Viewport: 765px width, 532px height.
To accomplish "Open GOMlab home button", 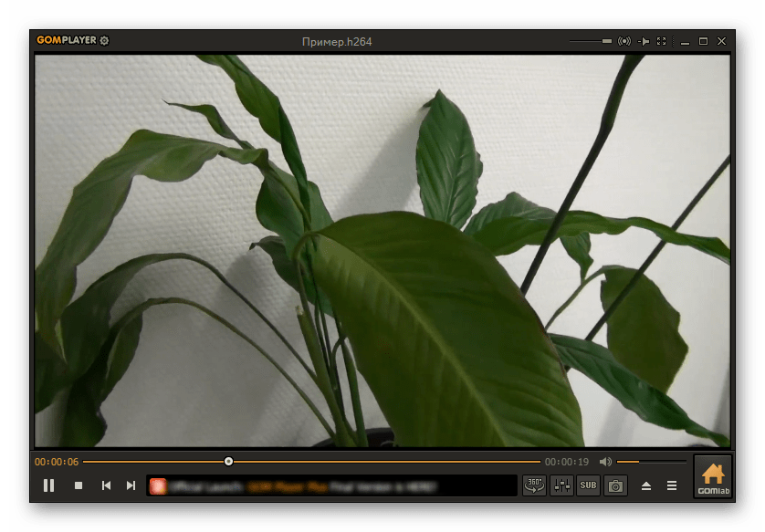I will pyautogui.click(x=713, y=477).
